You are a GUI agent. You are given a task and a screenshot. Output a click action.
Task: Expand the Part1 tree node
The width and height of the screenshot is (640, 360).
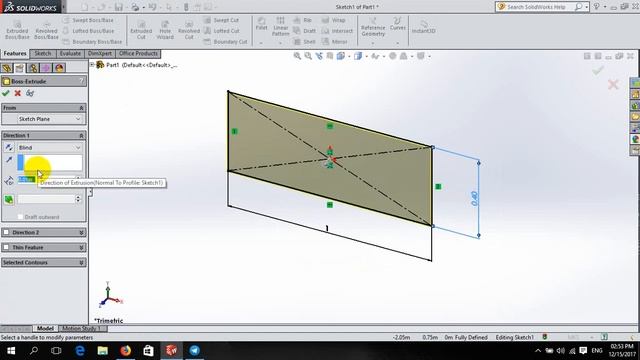click(92, 64)
